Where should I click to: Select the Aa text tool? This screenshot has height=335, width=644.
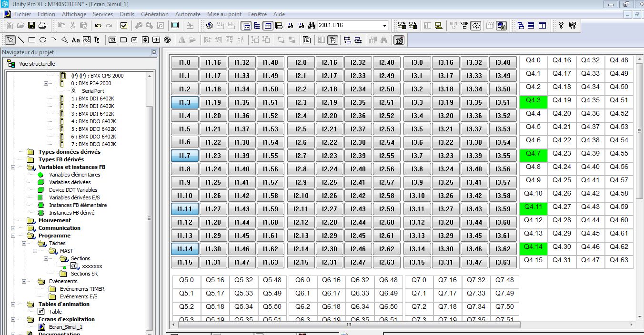pyautogui.click(x=75, y=40)
